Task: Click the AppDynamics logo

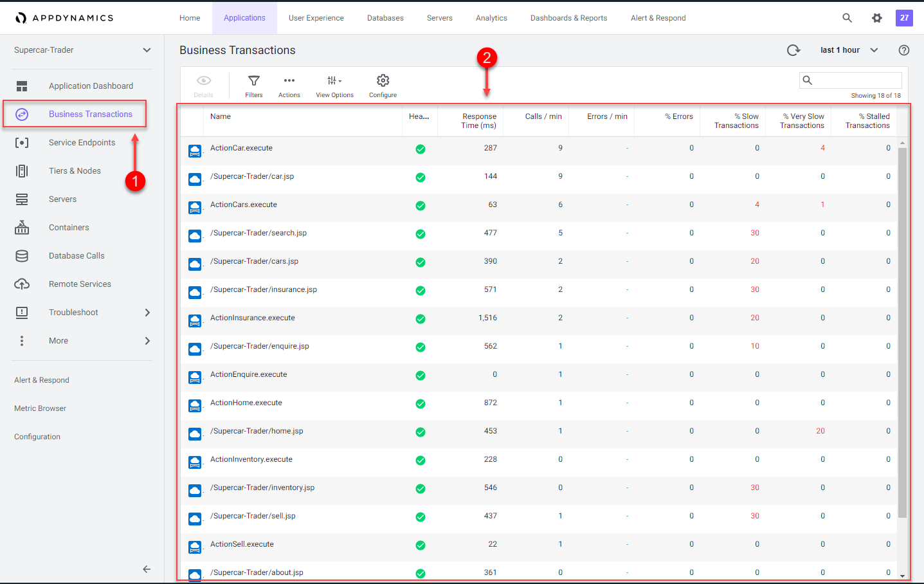Action: [64, 18]
